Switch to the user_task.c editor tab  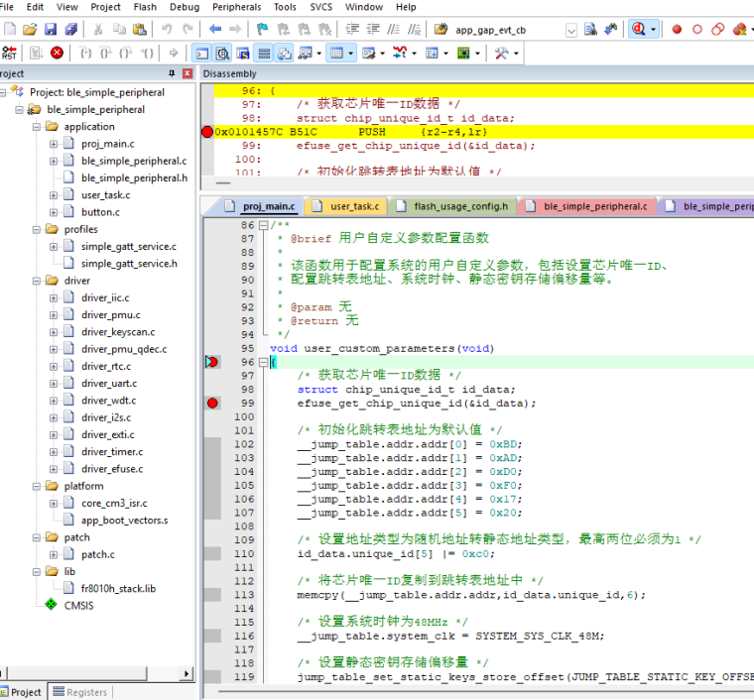354,206
